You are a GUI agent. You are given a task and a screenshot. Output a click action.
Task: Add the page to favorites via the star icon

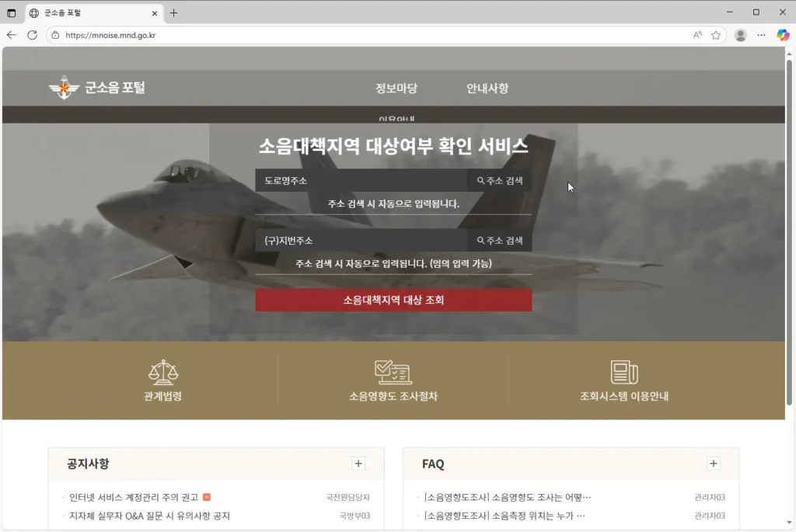tap(715, 35)
